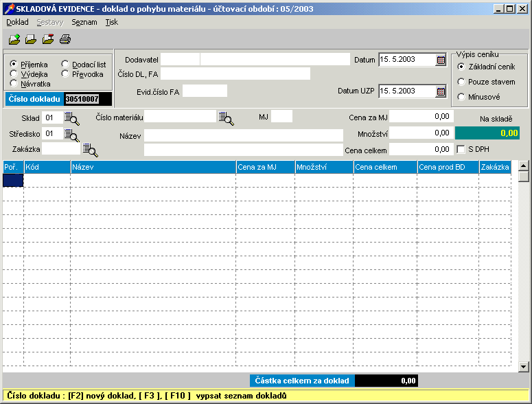Click the Množství column header in grid
This screenshot has height=404, width=532.
click(325, 167)
